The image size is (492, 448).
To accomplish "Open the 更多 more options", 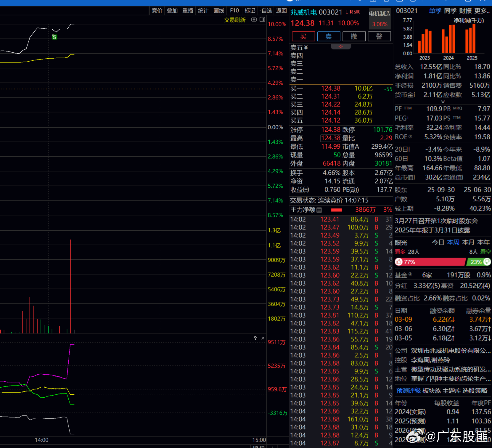I will click(482, 11).
